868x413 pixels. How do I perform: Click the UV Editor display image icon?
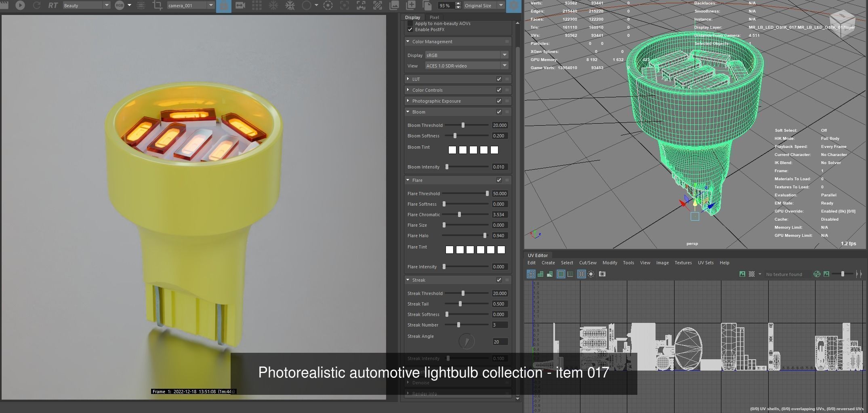point(742,274)
